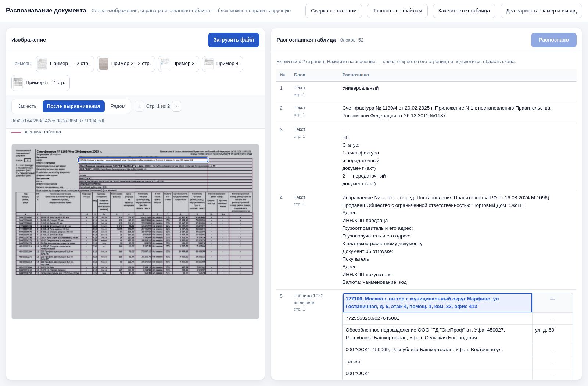The image size is (588, 386).
Task: Open the Пример 1 thumbnail icon
Action: (x=42, y=64)
